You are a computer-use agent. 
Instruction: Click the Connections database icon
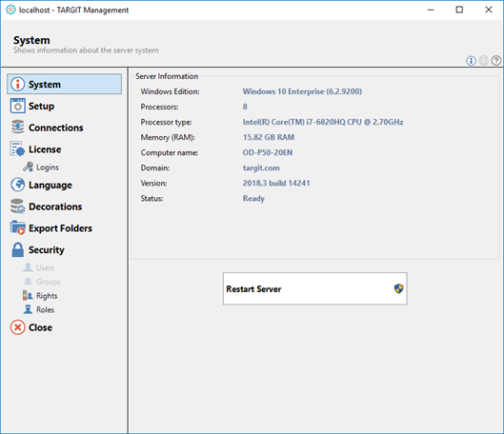[18, 128]
